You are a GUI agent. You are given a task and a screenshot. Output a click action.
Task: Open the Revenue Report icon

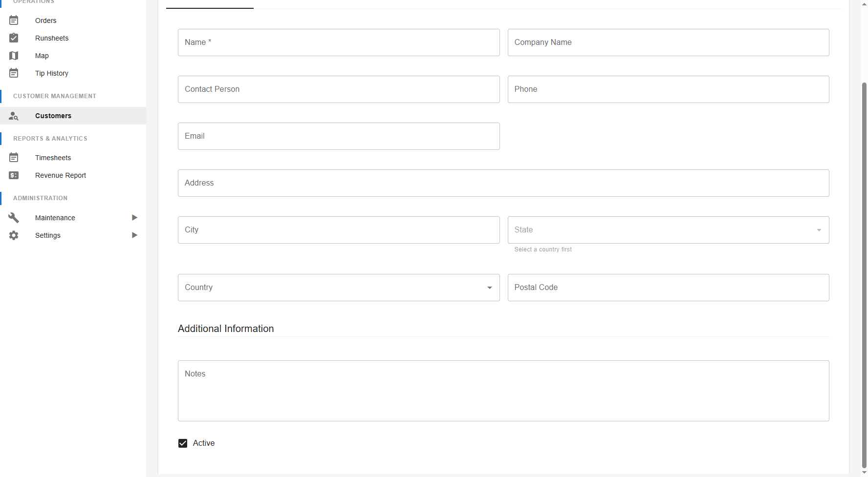pos(13,175)
